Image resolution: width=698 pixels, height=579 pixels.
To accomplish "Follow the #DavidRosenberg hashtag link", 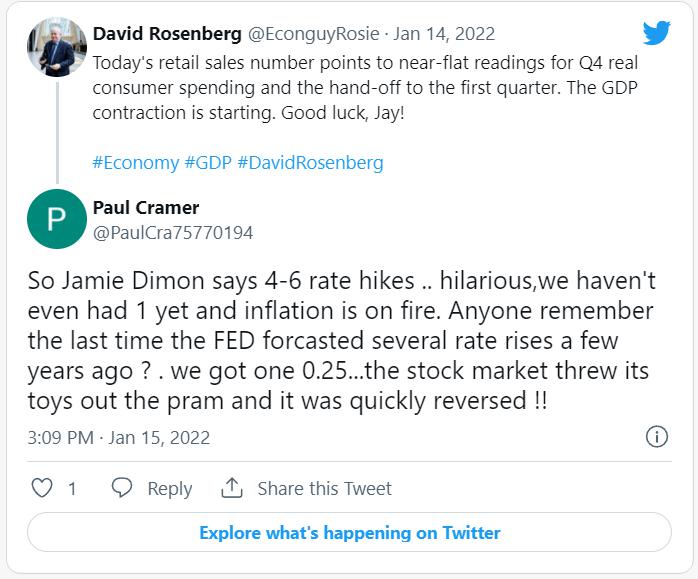I will (x=310, y=162).
